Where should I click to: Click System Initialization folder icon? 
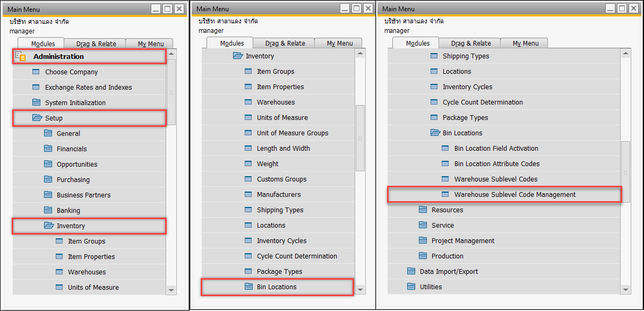tap(36, 102)
